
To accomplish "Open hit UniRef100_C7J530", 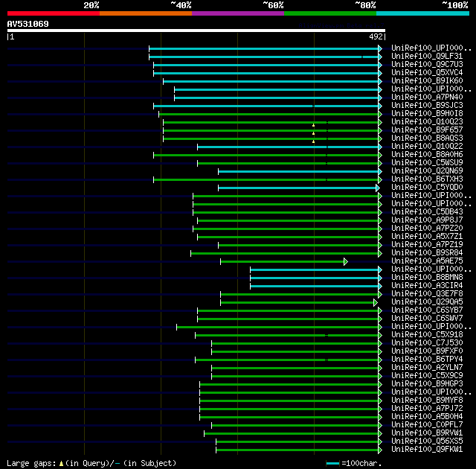I will 427,343.
